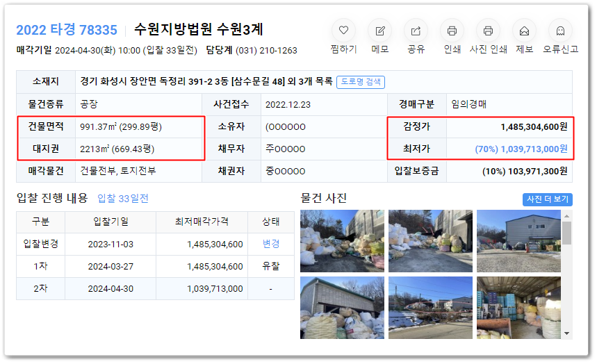Click the 공유 share icon
Viewport: 597px width, 364px height.
pos(416,31)
